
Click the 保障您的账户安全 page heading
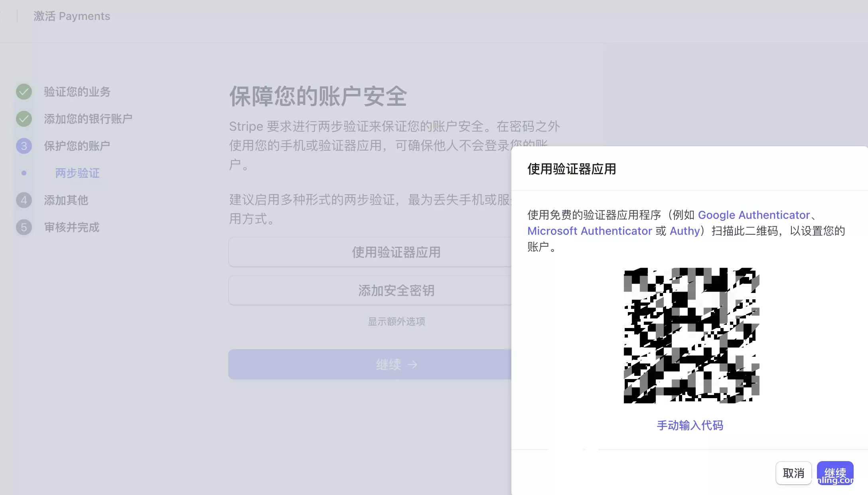[318, 96]
